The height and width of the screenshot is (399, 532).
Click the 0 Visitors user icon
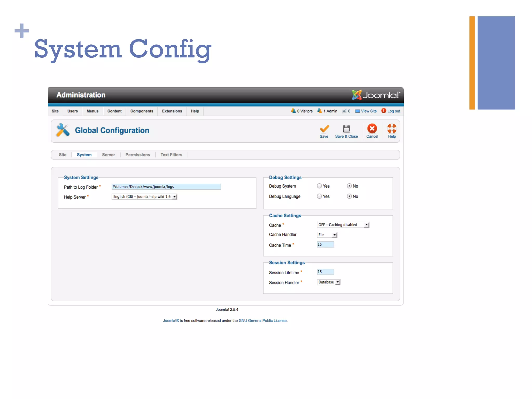click(x=293, y=111)
